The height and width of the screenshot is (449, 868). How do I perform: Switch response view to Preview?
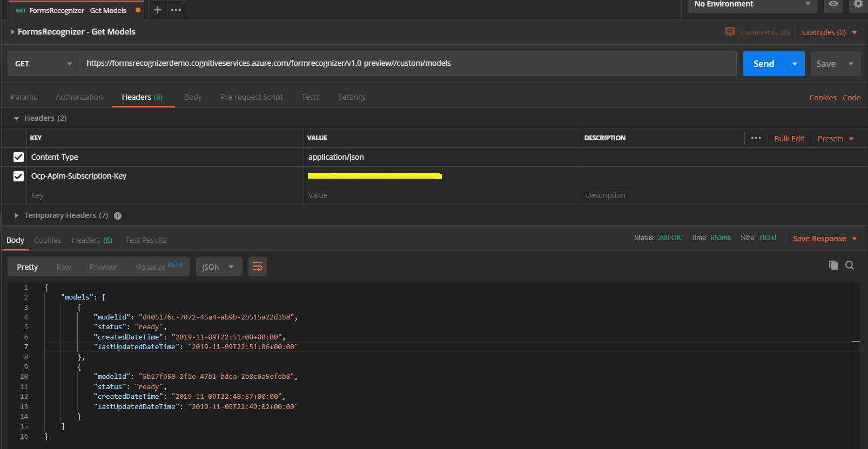pos(103,267)
